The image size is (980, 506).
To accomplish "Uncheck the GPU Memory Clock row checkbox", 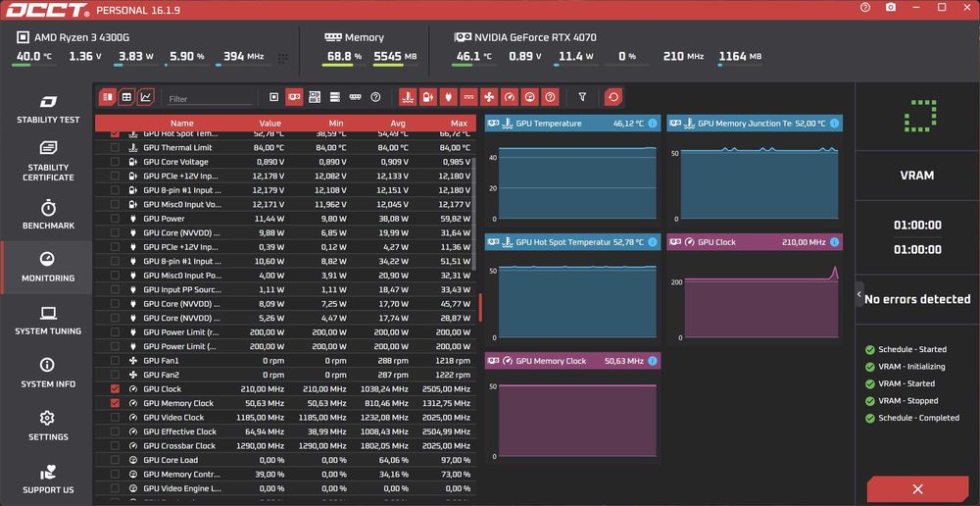I will tap(115, 403).
